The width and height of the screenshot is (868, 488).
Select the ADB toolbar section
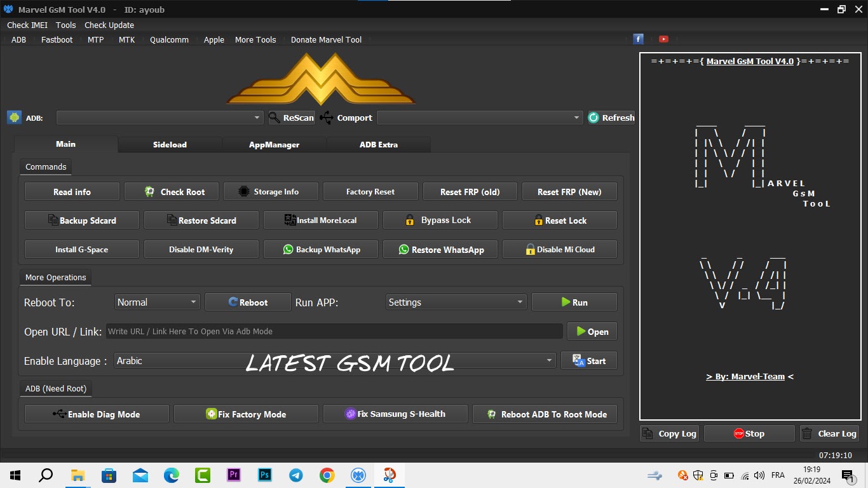point(19,39)
